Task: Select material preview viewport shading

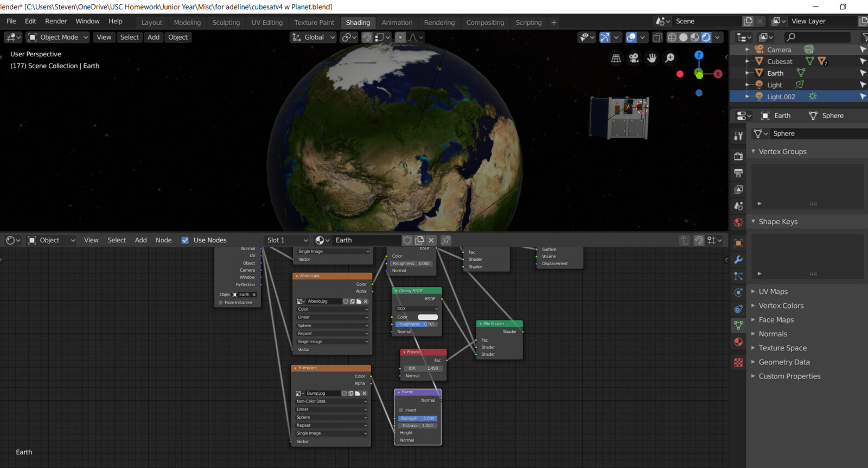Action: pyautogui.click(x=694, y=37)
